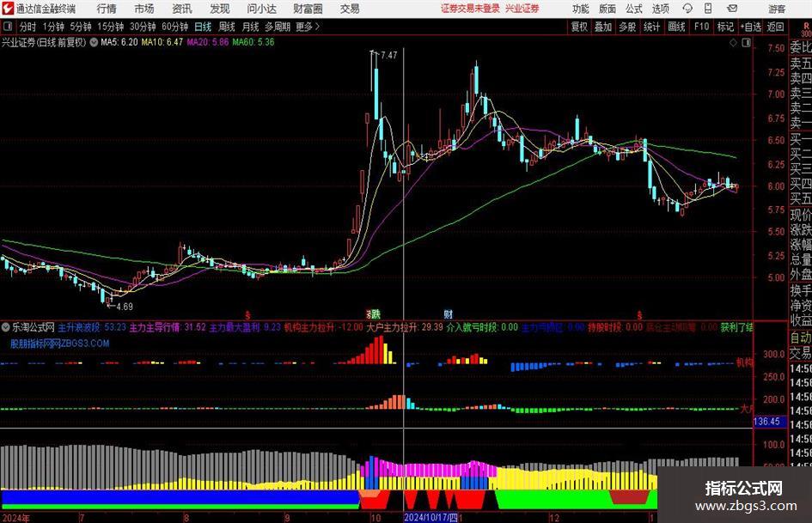The image size is (812, 523).
Task: Toggle the panel layout icon atop main chart
Action: (x=746, y=42)
